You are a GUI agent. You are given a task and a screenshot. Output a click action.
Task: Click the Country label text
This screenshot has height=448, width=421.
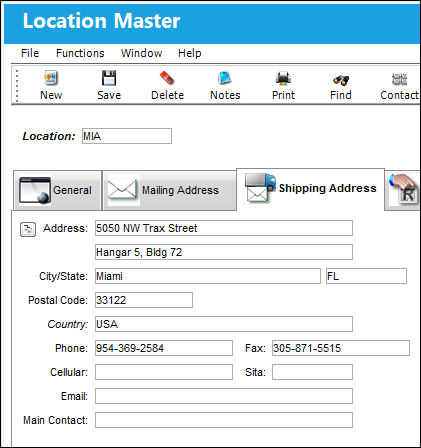point(68,324)
